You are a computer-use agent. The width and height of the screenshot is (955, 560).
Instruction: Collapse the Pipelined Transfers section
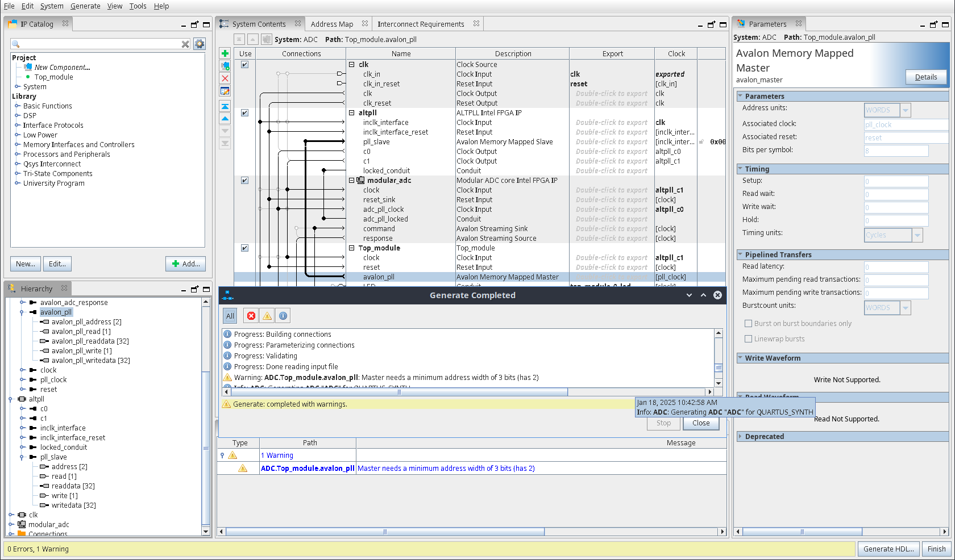click(x=740, y=254)
